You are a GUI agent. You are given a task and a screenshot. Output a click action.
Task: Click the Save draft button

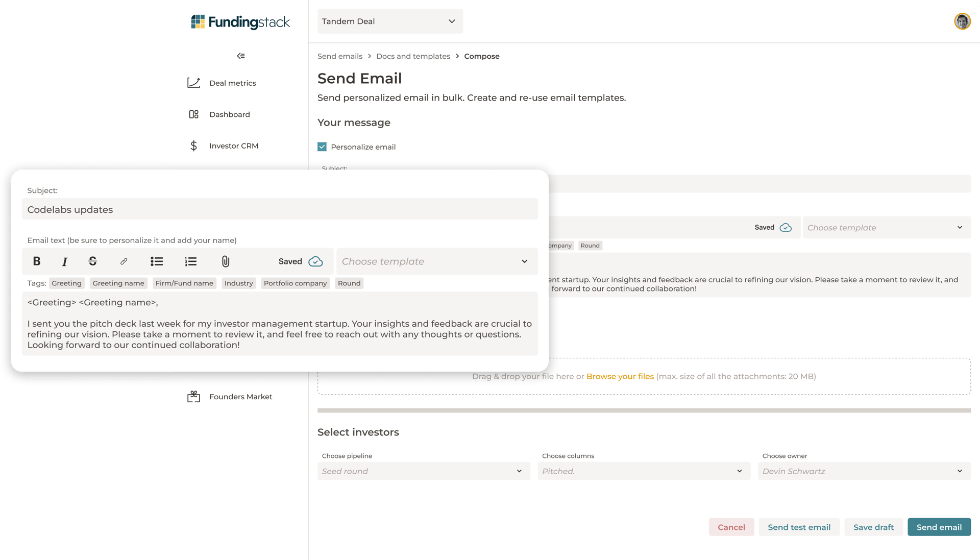pos(873,527)
